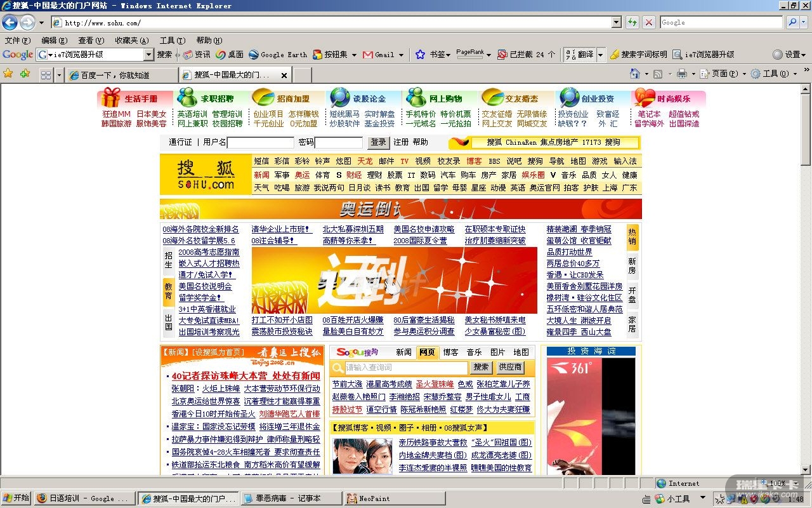This screenshot has height=508, width=812.
Task: Click the 生活手册 gift box icon
Action: coord(111,98)
